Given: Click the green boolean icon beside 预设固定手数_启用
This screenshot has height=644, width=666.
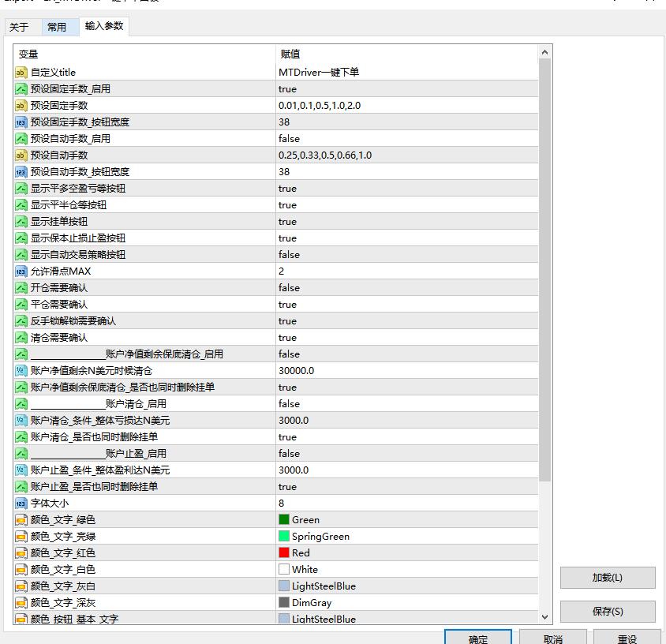Looking at the screenshot, I should coord(21,88).
